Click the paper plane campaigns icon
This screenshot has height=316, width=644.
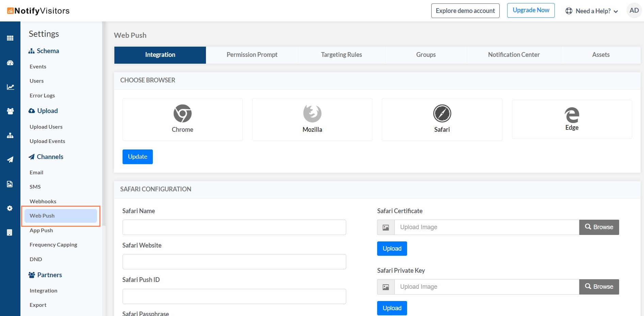[x=10, y=159]
